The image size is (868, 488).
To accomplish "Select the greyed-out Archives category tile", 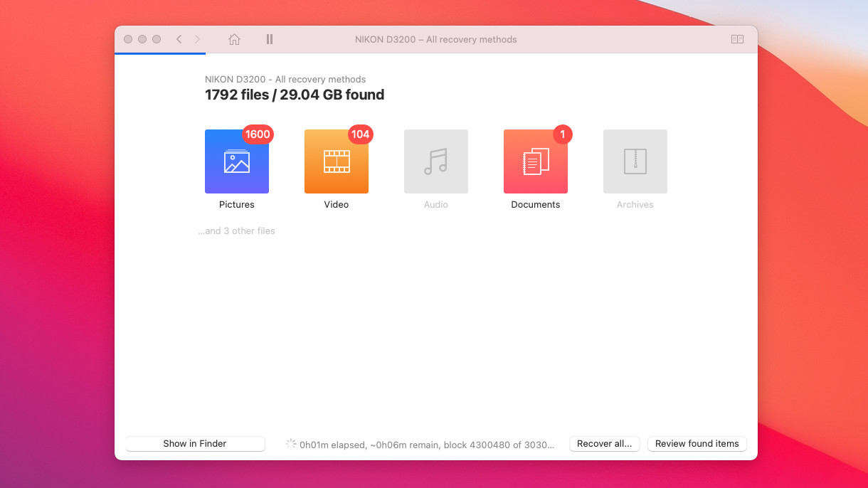I will tap(635, 161).
